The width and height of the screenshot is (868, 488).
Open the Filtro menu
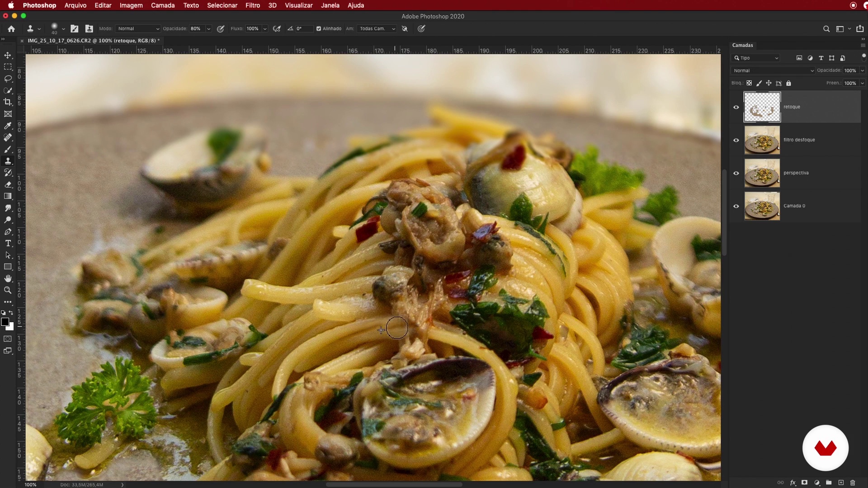click(253, 5)
